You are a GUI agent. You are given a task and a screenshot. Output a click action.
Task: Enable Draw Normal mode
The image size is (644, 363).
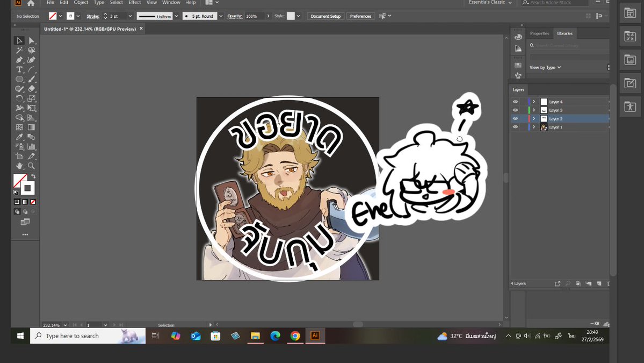(17, 212)
